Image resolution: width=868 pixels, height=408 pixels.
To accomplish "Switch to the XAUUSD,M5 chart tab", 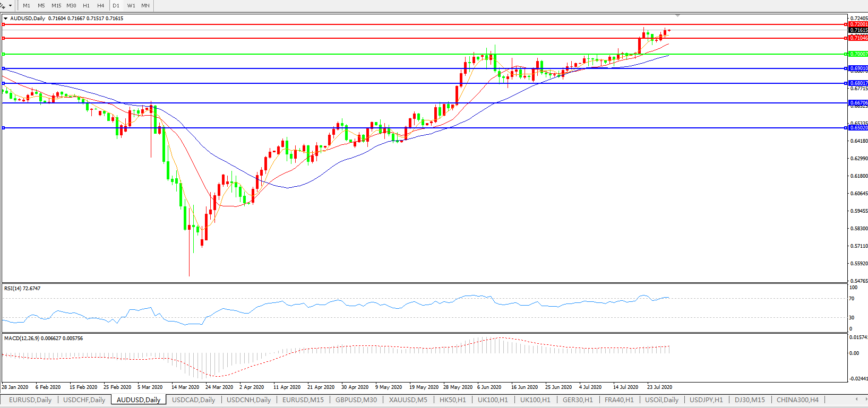I will 408,400.
